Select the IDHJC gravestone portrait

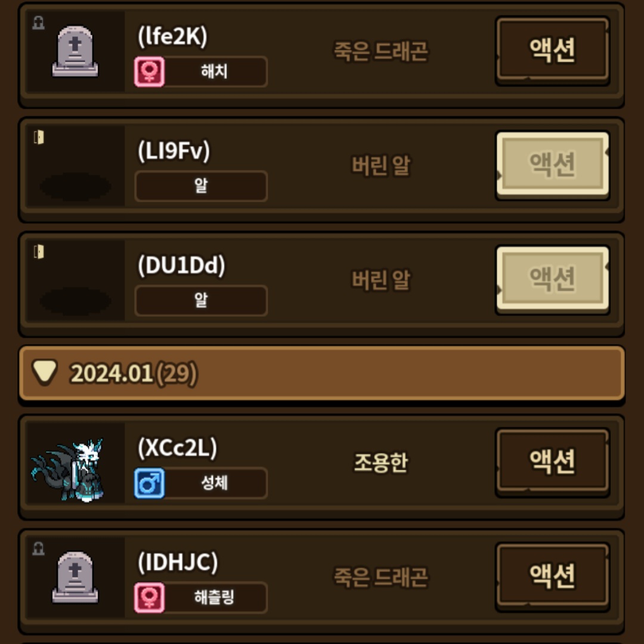pos(75,577)
